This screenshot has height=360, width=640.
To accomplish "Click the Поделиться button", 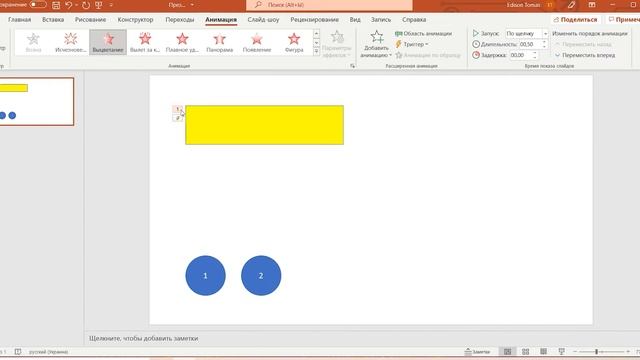I will 575,20.
